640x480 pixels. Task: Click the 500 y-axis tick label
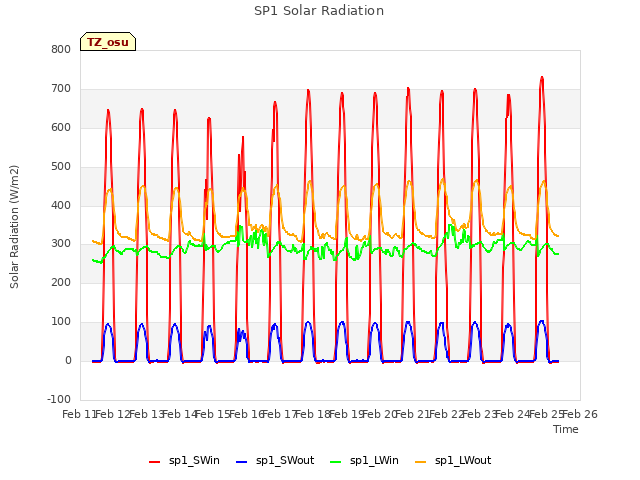click(x=61, y=167)
